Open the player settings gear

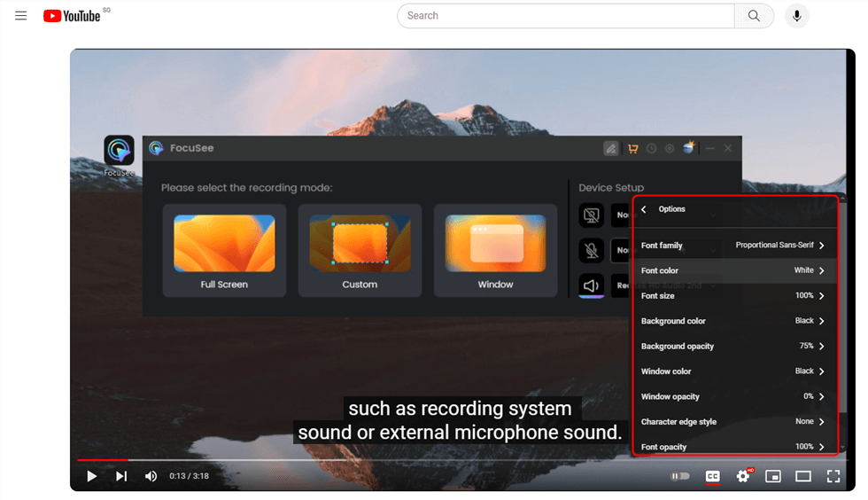743,476
